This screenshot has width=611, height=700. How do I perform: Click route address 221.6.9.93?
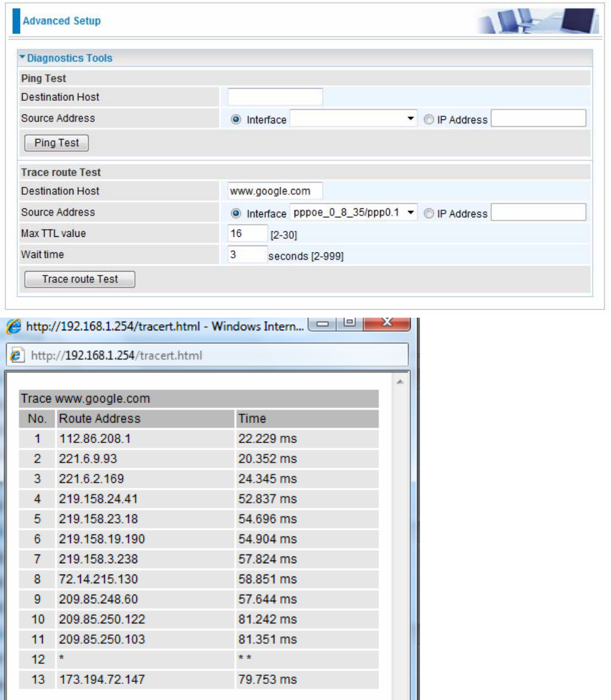point(88,458)
